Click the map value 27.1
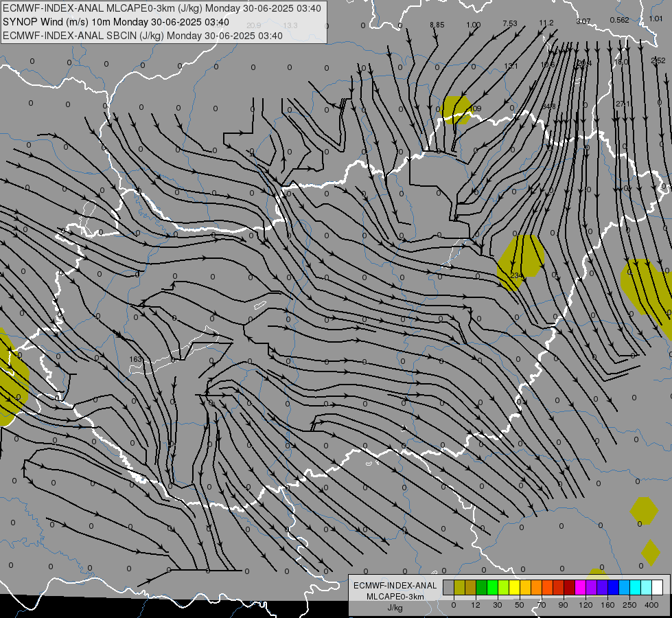This screenshot has height=618, width=672. pyautogui.click(x=623, y=104)
